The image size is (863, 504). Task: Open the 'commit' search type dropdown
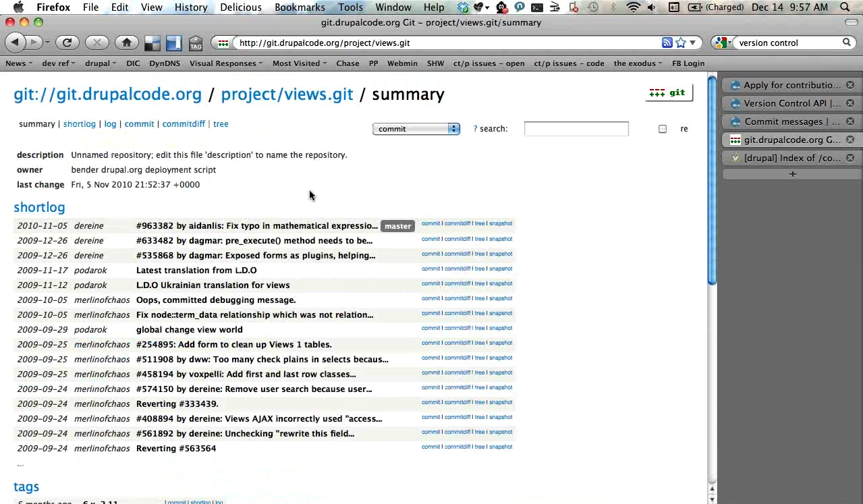[416, 129]
